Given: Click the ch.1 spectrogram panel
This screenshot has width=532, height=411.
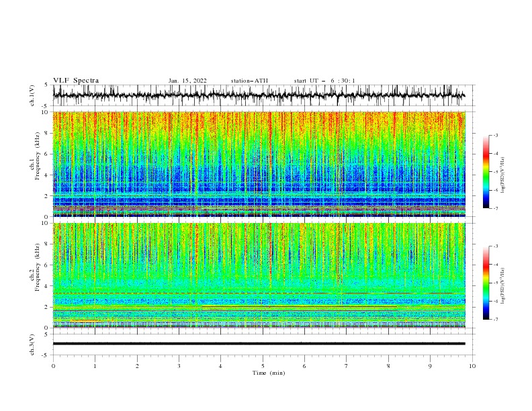Looking at the screenshot, I should [259, 164].
